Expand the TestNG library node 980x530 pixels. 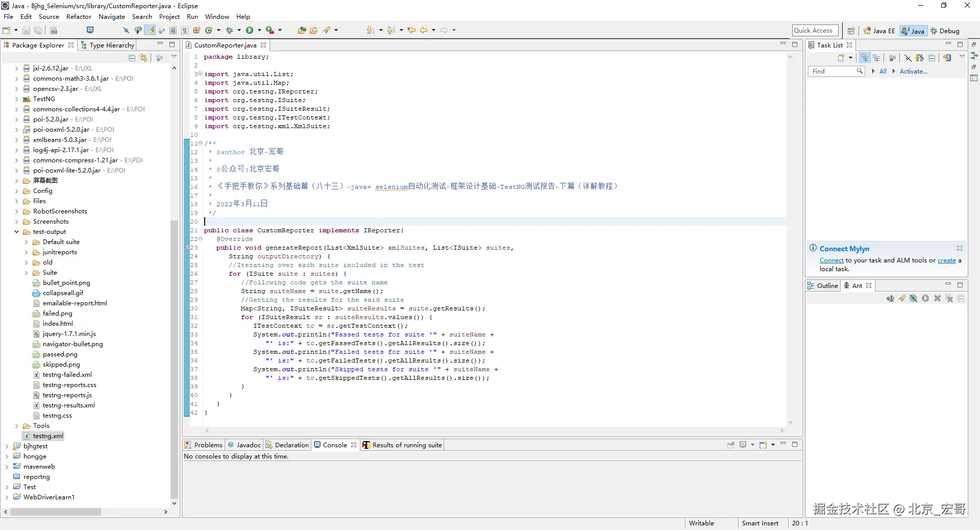(16, 99)
